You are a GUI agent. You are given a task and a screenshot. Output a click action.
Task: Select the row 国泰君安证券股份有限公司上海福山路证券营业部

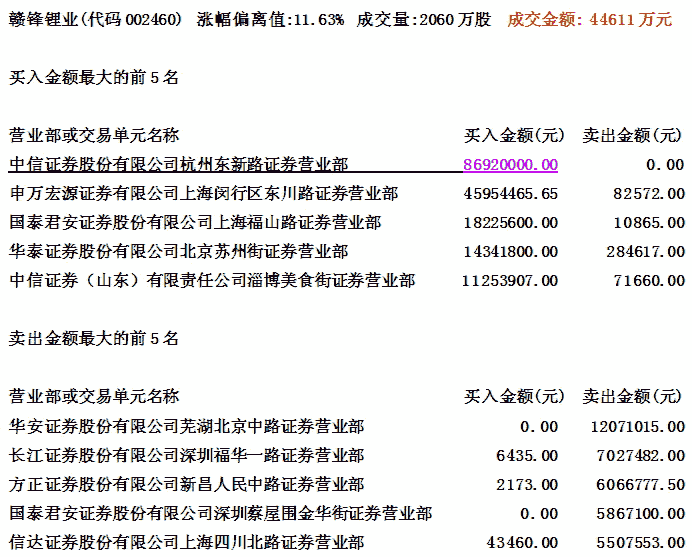tap(195, 222)
